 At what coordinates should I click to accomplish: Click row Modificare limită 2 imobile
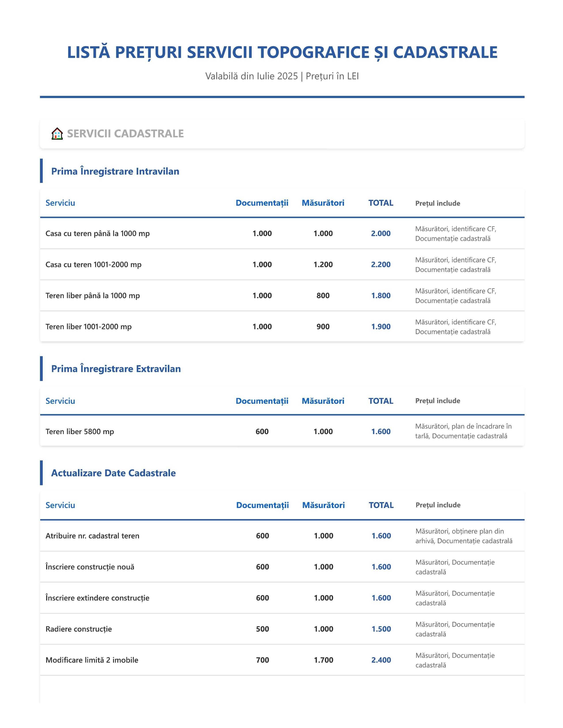pos(282,660)
